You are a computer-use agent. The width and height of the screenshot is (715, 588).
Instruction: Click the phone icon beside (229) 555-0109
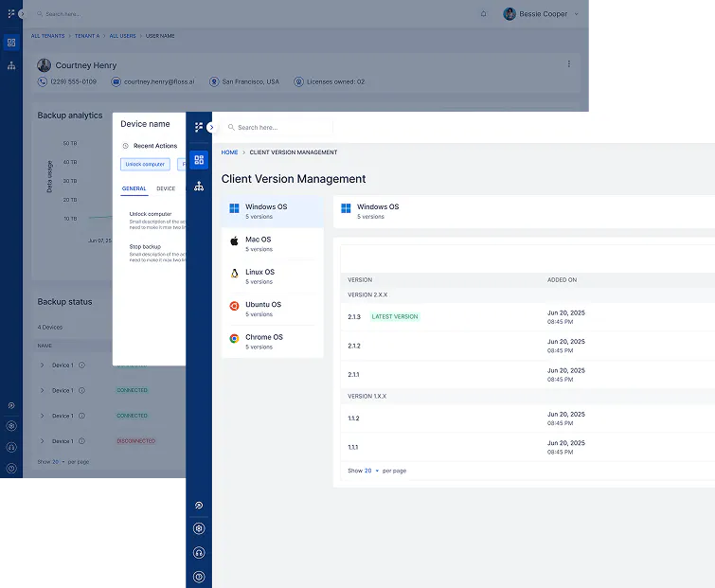click(43, 81)
